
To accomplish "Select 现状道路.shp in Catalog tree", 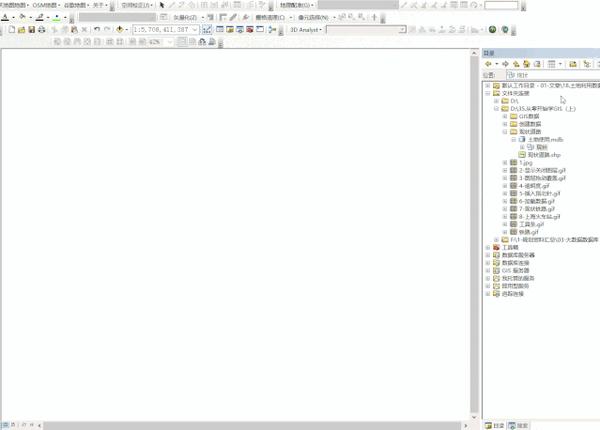I will (x=544, y=155).
